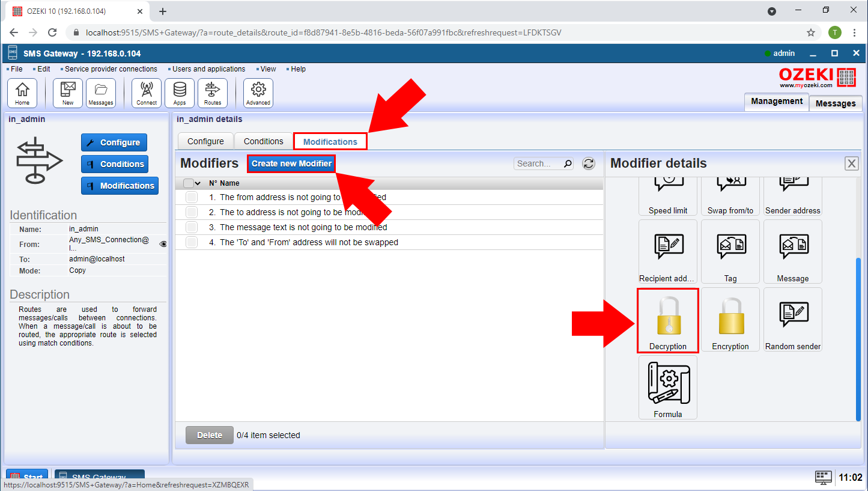The image size is (868, 491).
Task: Open the Routes signpost icon
Action: click(x=213, y=93)
